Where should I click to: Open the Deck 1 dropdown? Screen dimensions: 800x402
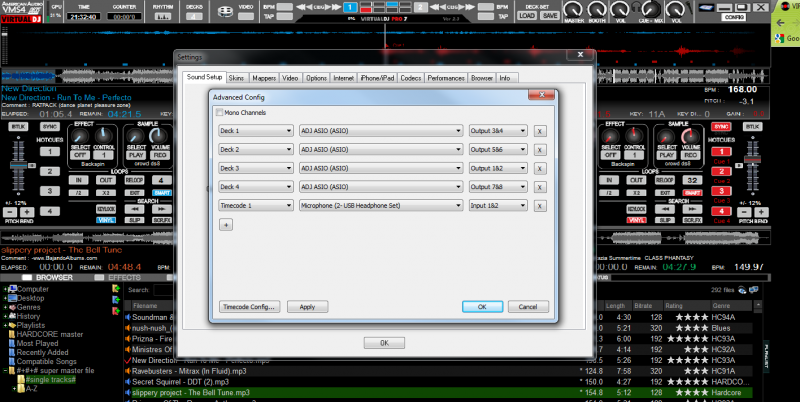(256, 131)
